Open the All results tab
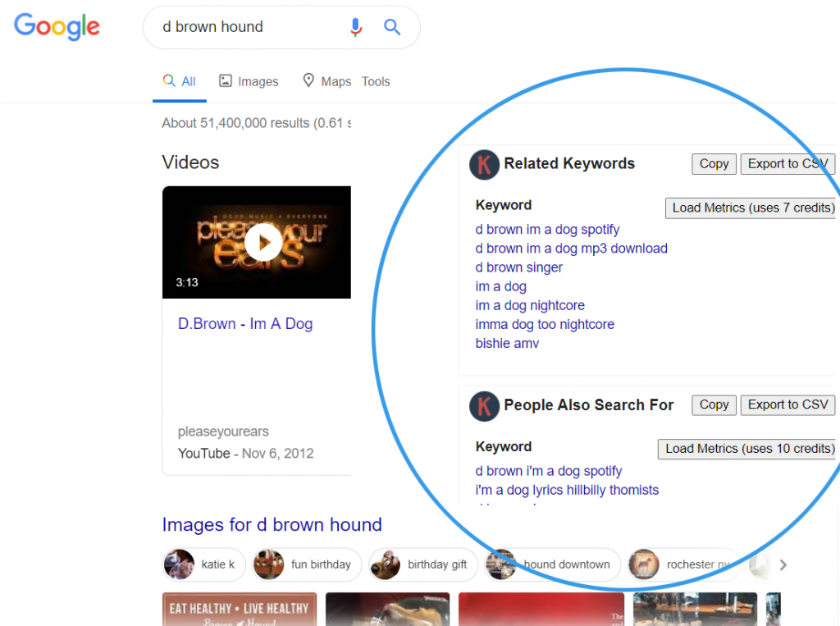Image resolution: width=840 pixels, height=626 pixels. click(180, 81)
